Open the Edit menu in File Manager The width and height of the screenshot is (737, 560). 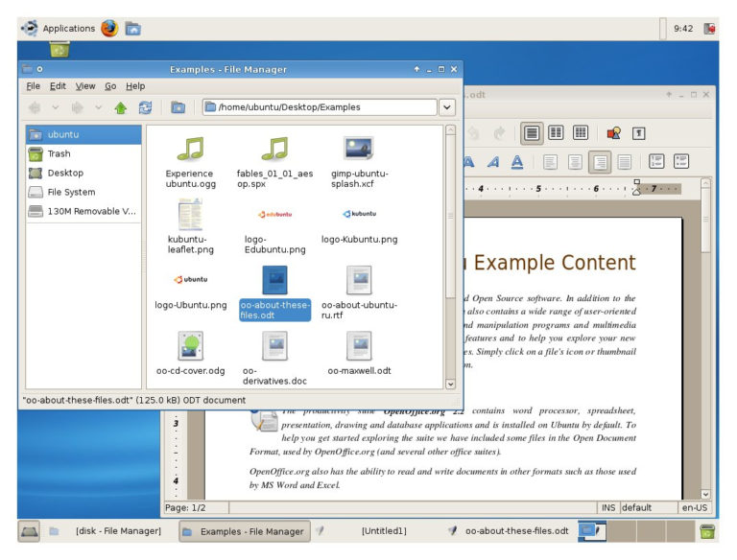click(58, 86)
